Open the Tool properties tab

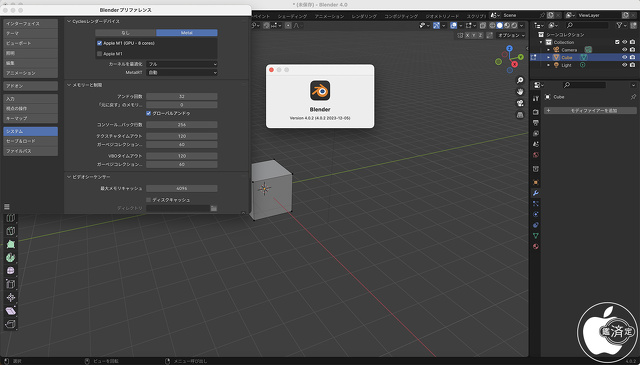[536, 98]
